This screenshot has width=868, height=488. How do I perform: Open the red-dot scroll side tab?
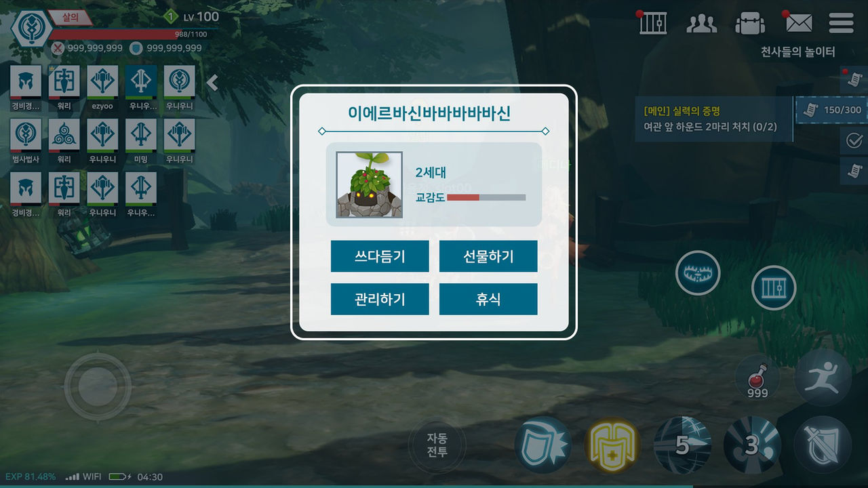(854, 80)
